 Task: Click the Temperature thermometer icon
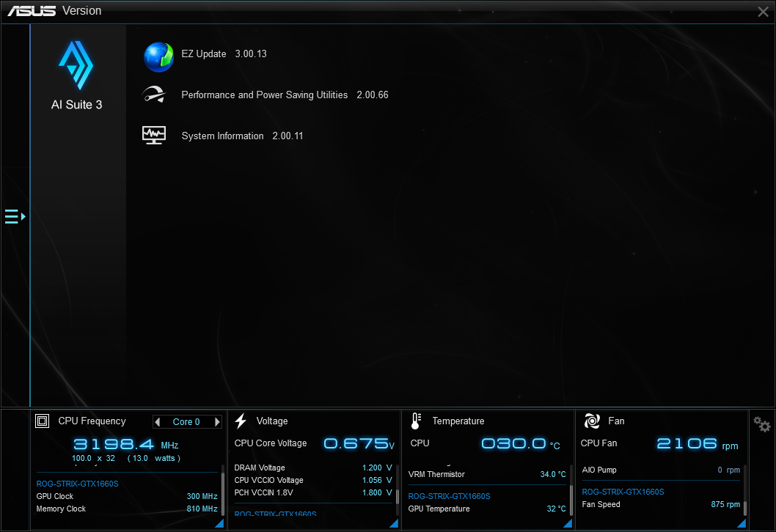(x=416, y=421)
